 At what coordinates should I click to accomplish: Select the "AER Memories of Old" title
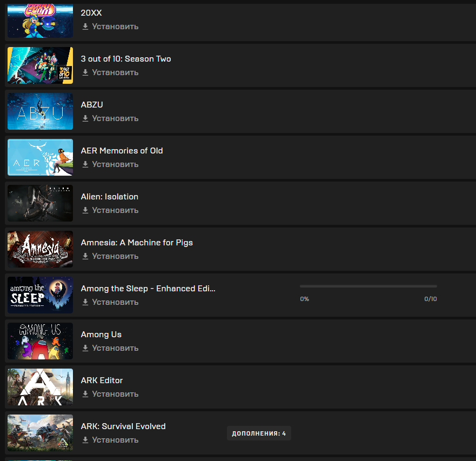click(122, 151)
